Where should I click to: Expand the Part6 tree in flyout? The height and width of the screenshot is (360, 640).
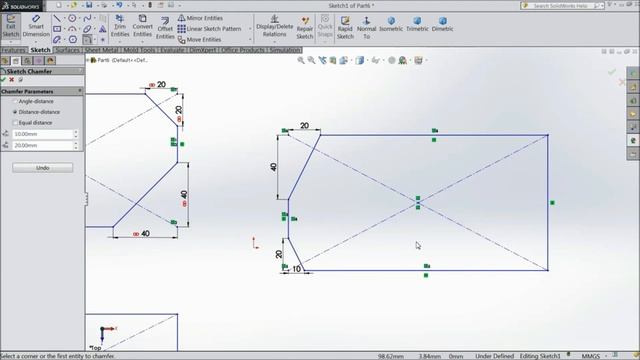tap(88, 60)
